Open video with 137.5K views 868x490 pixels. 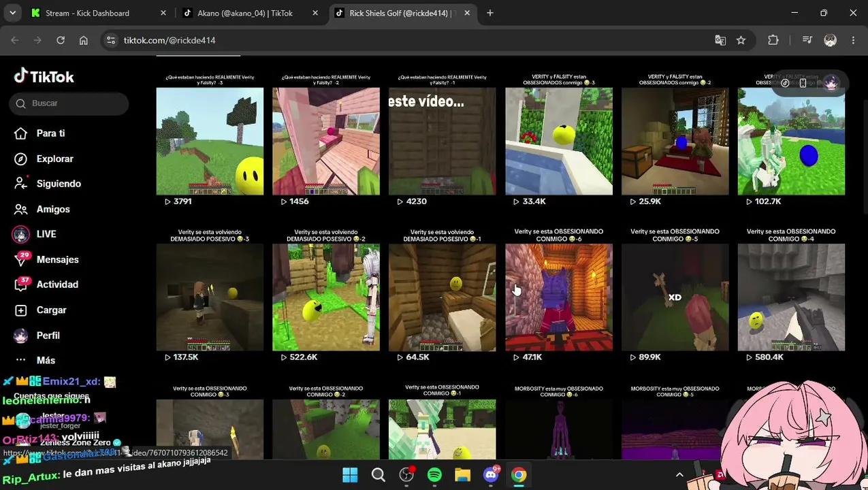click(210, 297)
